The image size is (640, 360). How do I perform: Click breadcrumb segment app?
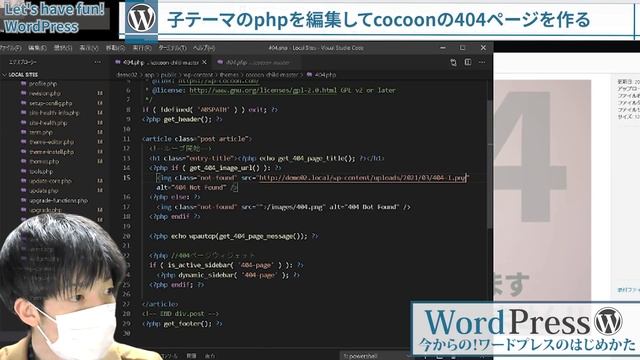click(x=149, y=75)
